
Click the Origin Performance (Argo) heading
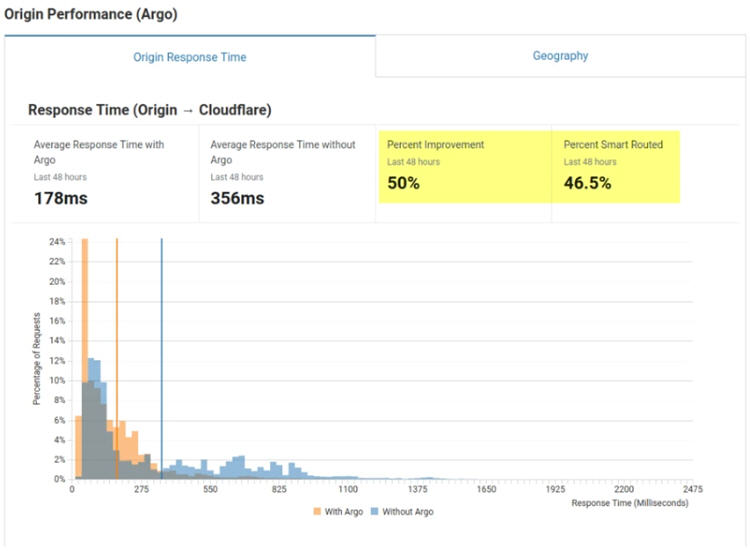91,14
